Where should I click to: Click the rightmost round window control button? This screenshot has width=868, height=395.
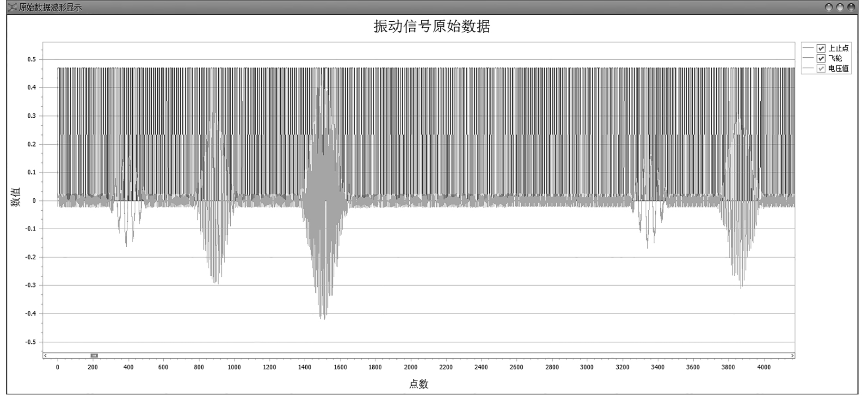tap(851, 7)
